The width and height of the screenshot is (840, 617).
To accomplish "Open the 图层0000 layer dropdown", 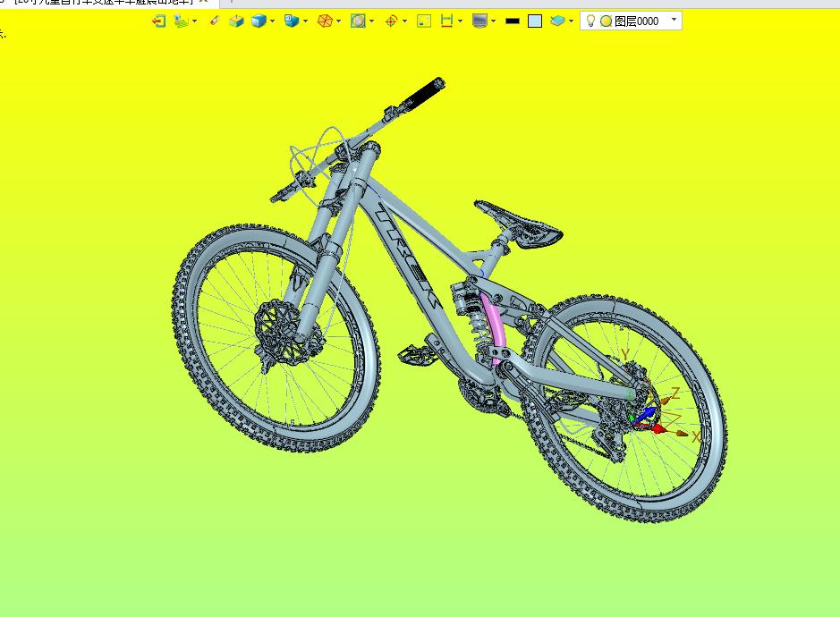I will point(674,20).
